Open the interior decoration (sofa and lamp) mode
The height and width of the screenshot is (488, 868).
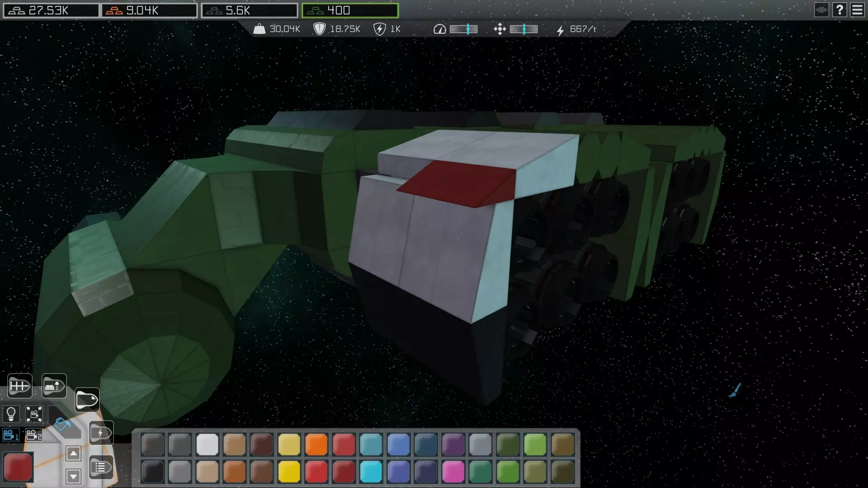click(x=54, y=386)
